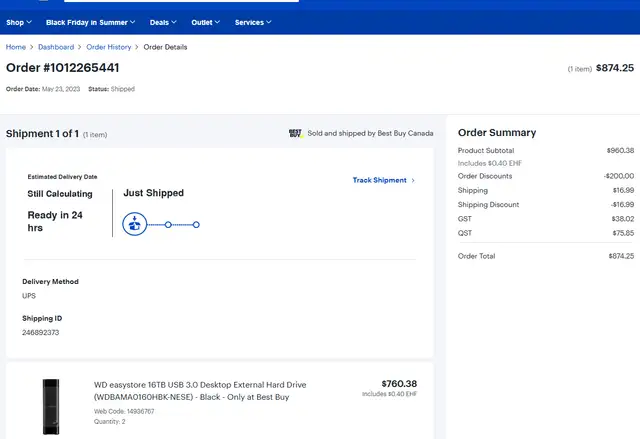Image resolution: width=640 pixels, height=439 pixels.
Task: Select Web Code 14936767 text
Action: [x=124, y=411]
